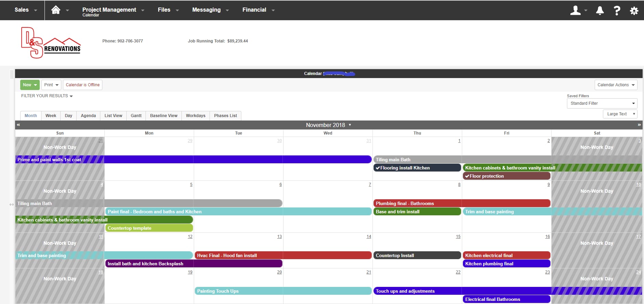Viewport: 644px width, 304px height.
Task: Open Countertop Install event
Action: click(x=417, y=255)
